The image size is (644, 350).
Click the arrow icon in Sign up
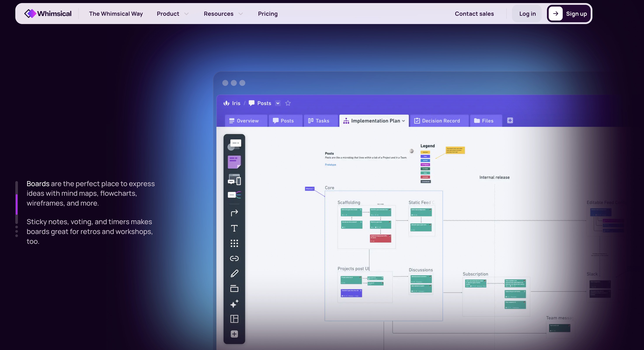(555, 14)
